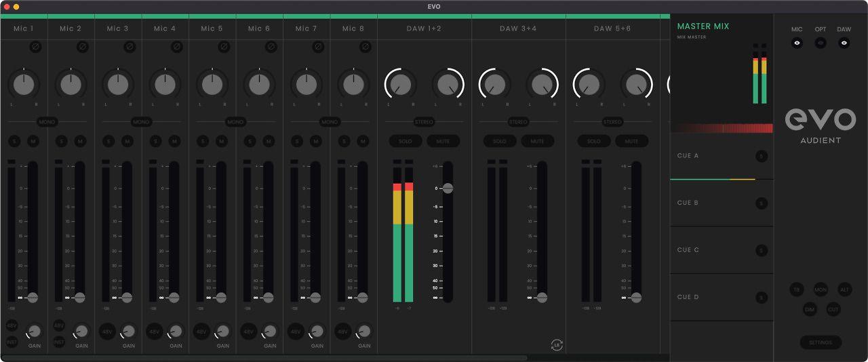
Task: Enable 48V phantom power on Mic 3
Action: tap(107, 332)
